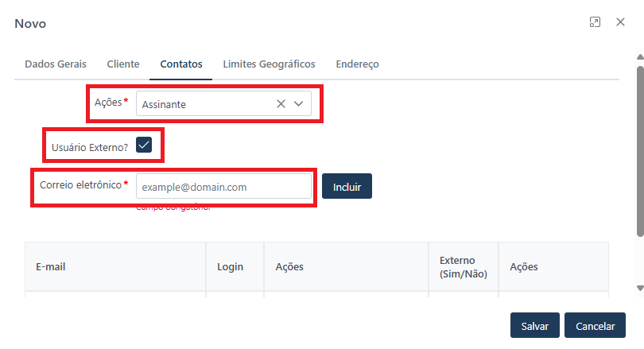
Task: Click the vertical scrollbar thumb
Action: click(640, 151)
